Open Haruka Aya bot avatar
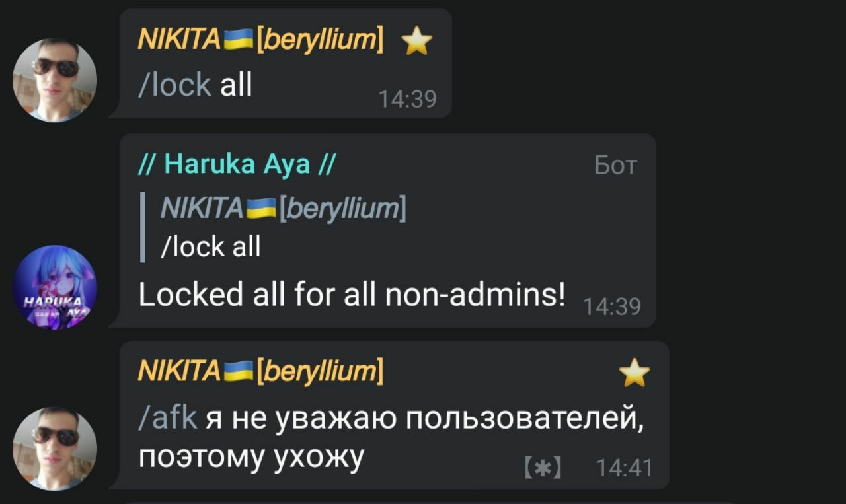Image resolution: width=846 pixels, height=504 pixels. (x=55, y=287)
